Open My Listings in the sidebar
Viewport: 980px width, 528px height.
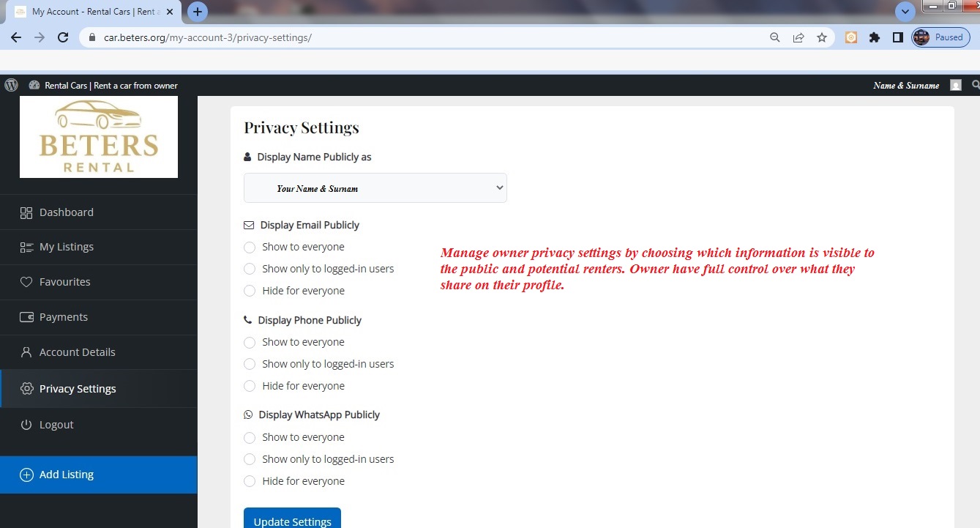(x=99, y=247)
